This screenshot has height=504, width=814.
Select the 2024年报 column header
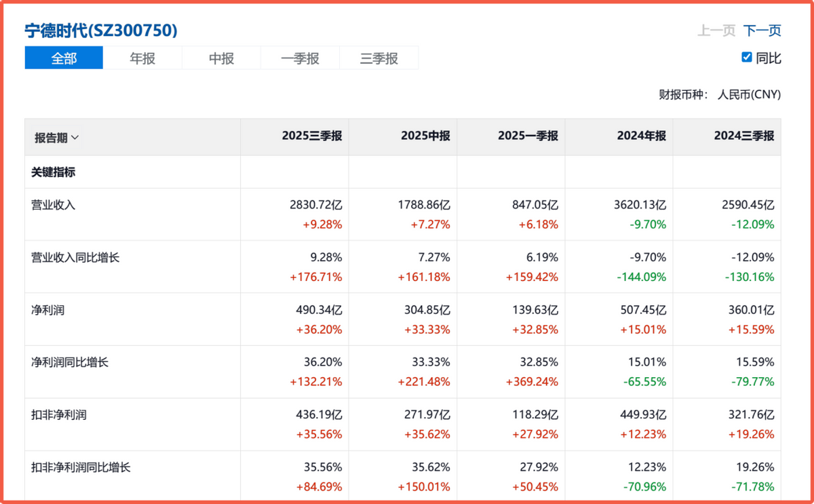[641, 136]
